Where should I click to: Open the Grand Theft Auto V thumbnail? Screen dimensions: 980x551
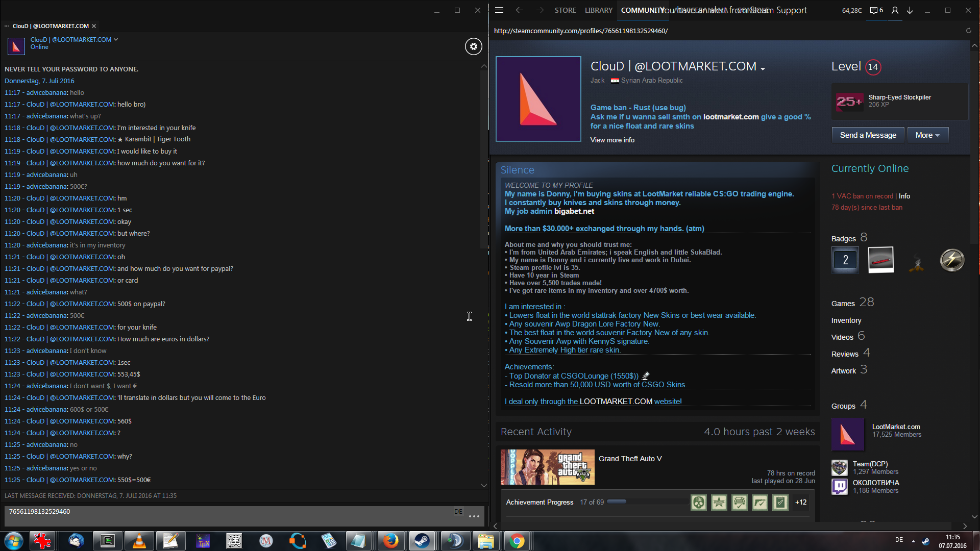(547, 467)
